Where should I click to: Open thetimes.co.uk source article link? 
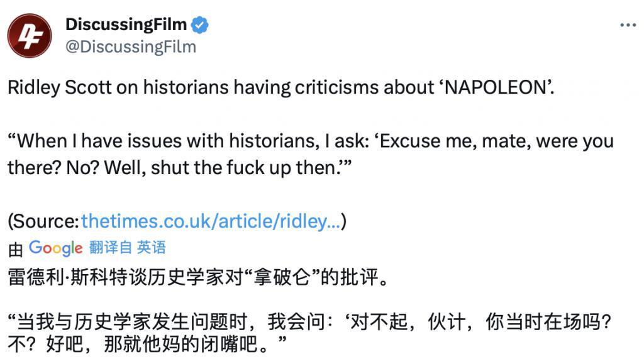click(211, 221)
